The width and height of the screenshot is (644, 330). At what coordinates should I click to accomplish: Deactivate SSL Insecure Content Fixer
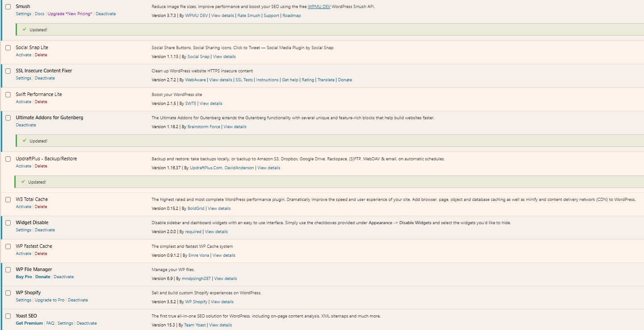click(x=45, y=78)
